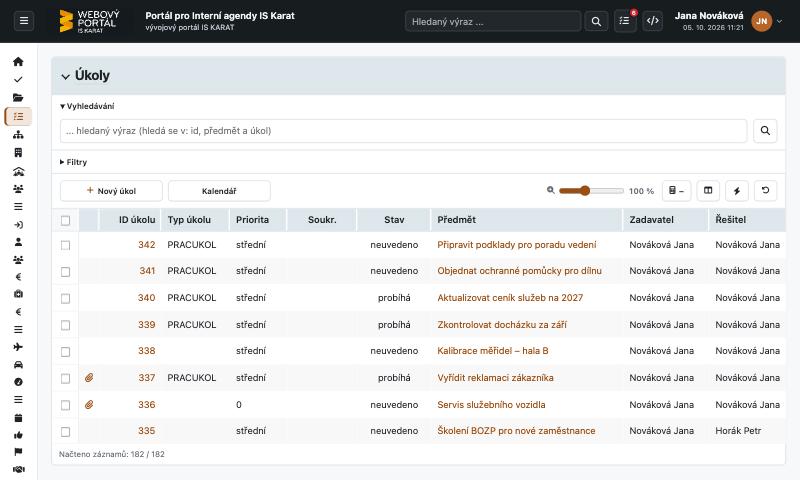Check the box for task 335

[x=65, y=432]
